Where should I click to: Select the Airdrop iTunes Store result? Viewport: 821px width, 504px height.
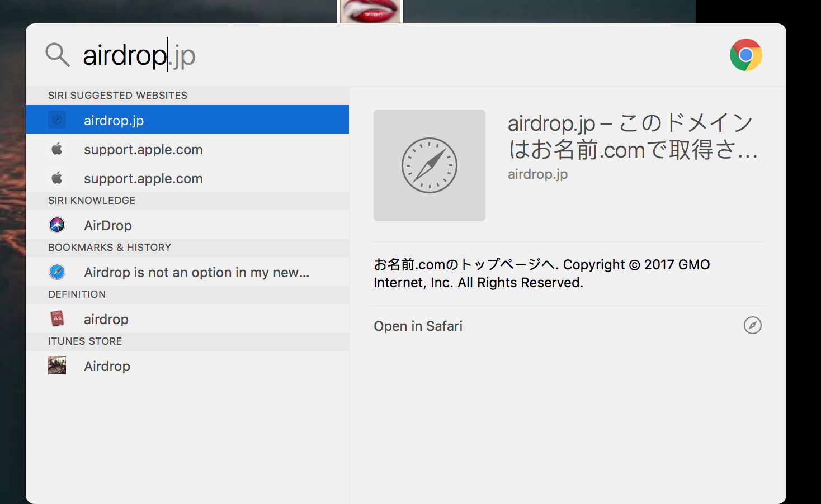187,365
